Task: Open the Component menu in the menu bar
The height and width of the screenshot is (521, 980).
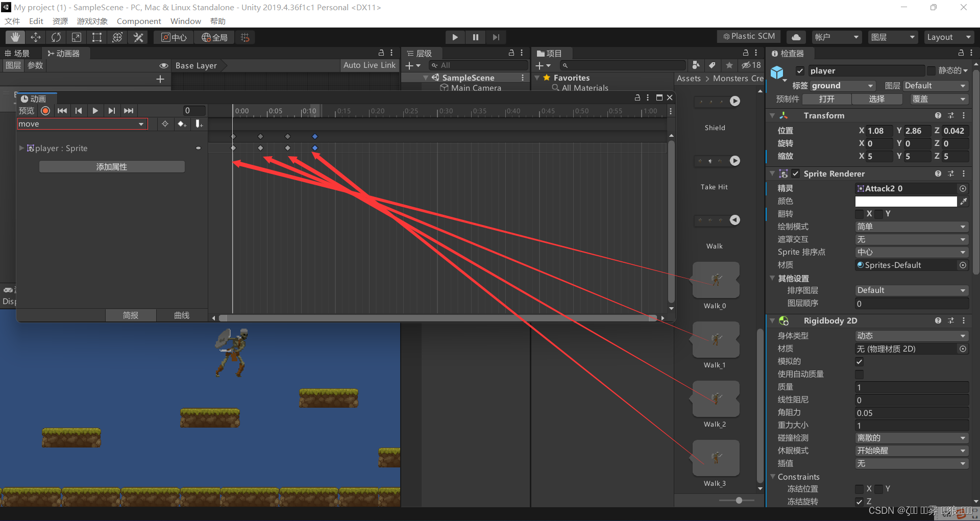Action: (x=138, y=21)
